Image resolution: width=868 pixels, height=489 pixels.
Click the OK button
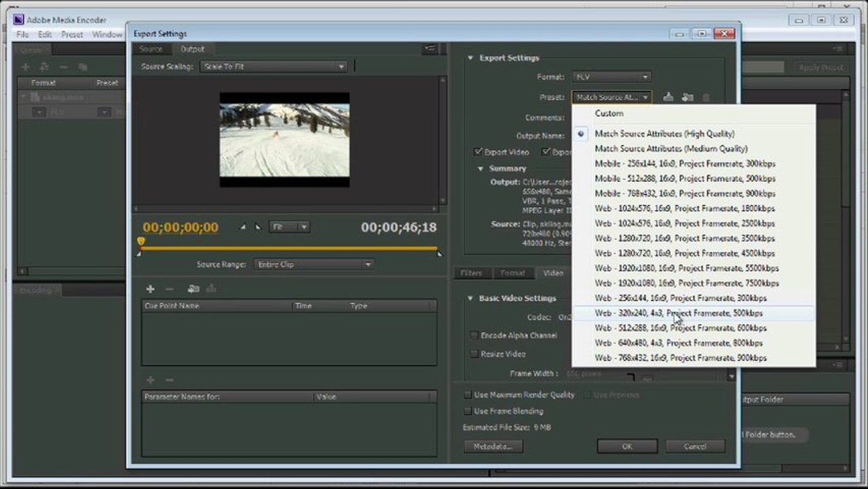(626, 446)
